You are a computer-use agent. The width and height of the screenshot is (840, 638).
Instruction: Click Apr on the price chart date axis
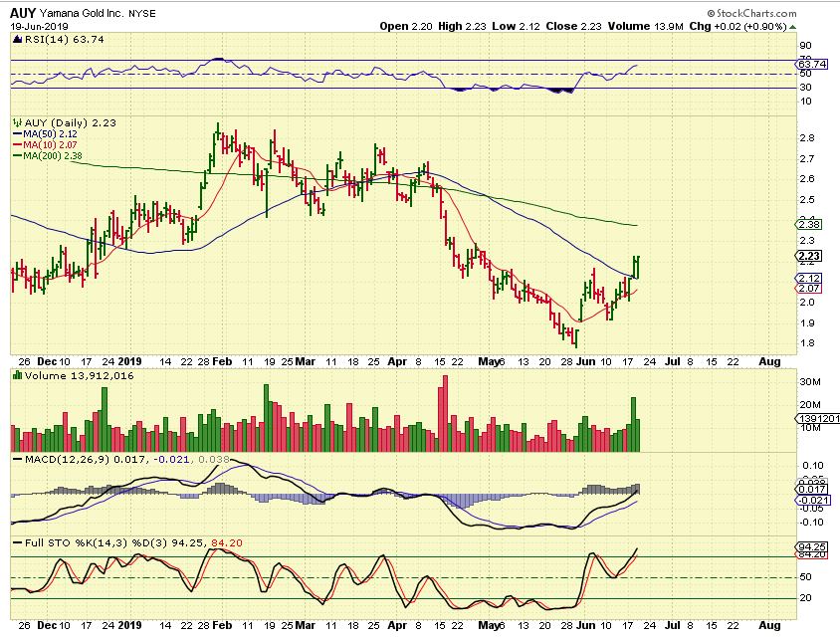397,361
